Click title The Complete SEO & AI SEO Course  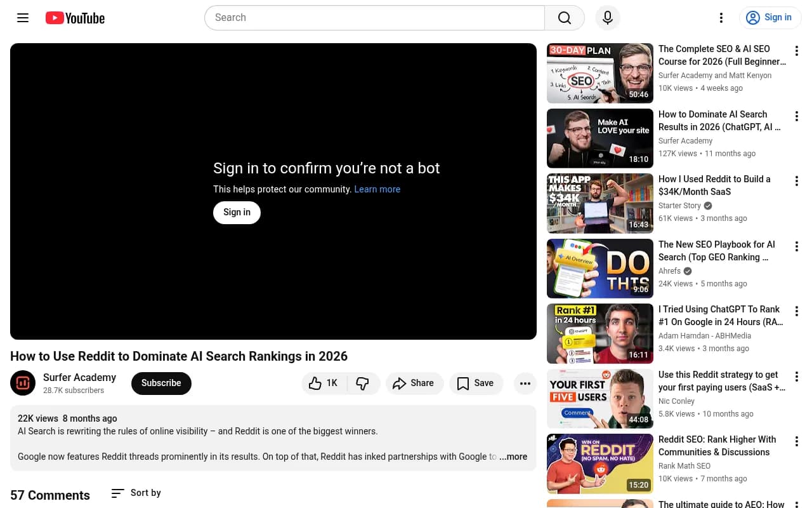[722, 55]
